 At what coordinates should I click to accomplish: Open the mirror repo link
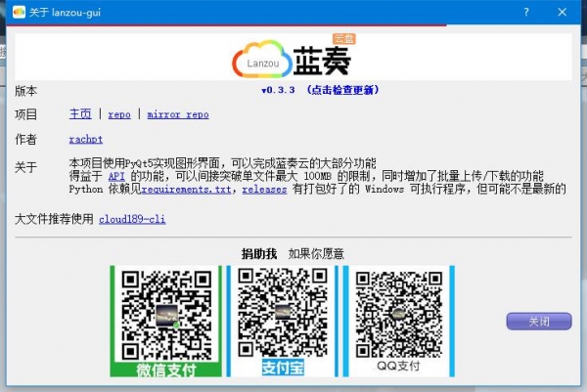pos(178,114)
